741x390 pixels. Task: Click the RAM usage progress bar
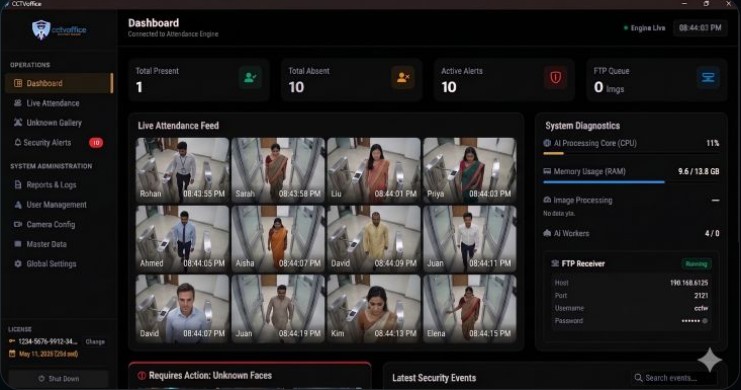[x=631, y=182]
